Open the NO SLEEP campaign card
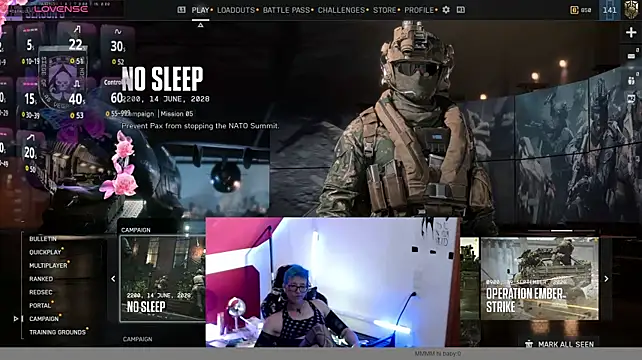The image size is (642, 360). 163,278
